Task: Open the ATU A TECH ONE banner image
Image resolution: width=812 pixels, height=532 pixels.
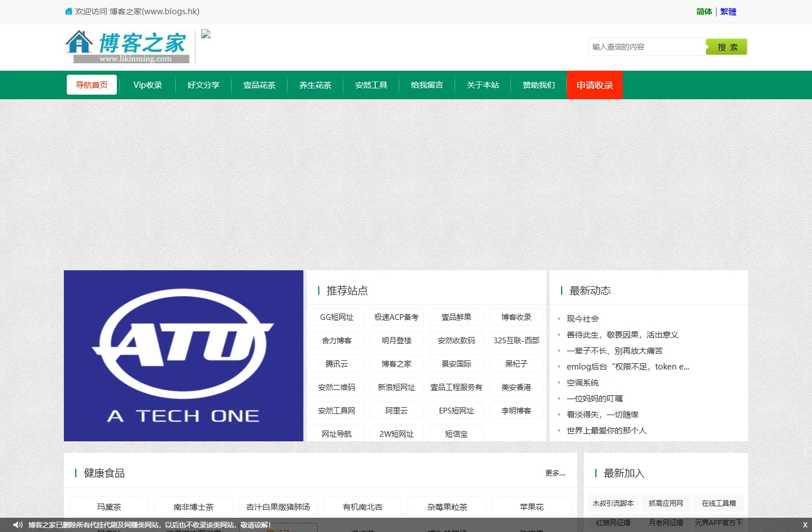Action: point(184,356)
